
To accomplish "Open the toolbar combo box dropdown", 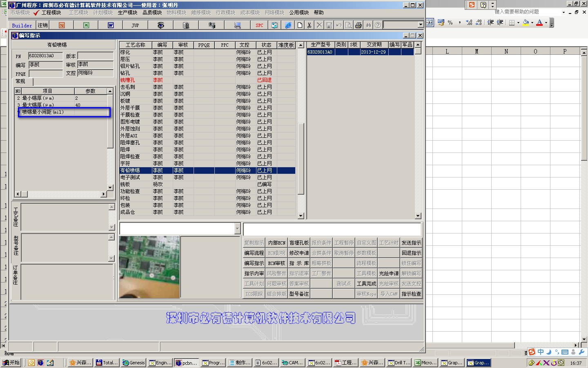I will [421, 25].
